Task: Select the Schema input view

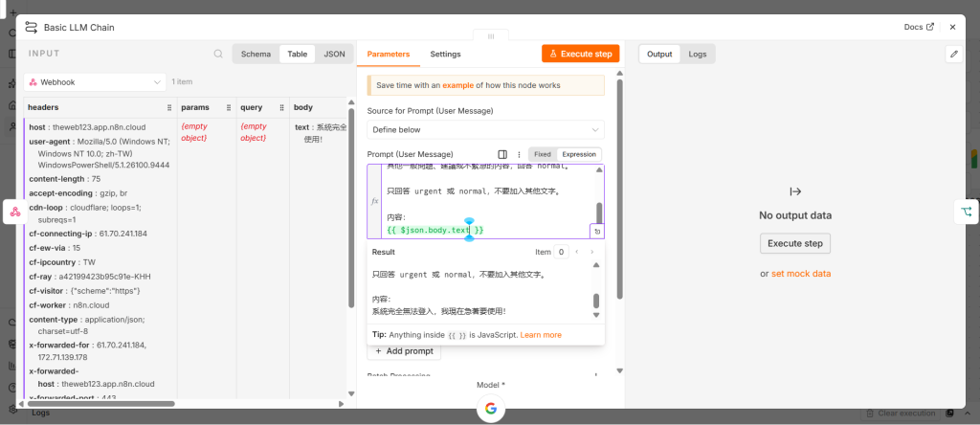Action: [x=256, y=54]
